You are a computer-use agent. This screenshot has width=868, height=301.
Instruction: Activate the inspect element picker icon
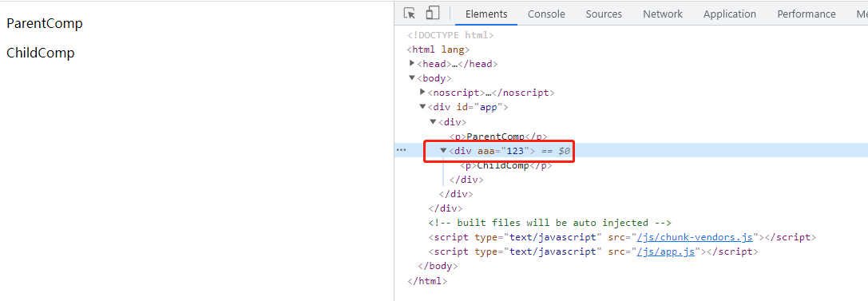tap(410, 14)
